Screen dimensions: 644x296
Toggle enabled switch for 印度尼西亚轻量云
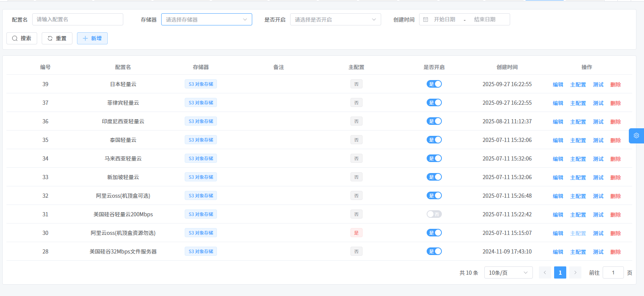434,121
